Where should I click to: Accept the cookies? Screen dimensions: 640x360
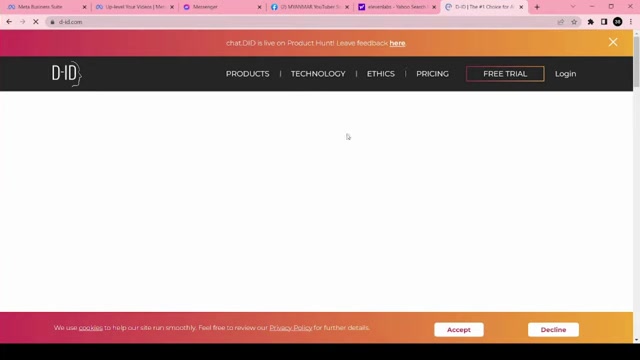(x=459, y=329)
